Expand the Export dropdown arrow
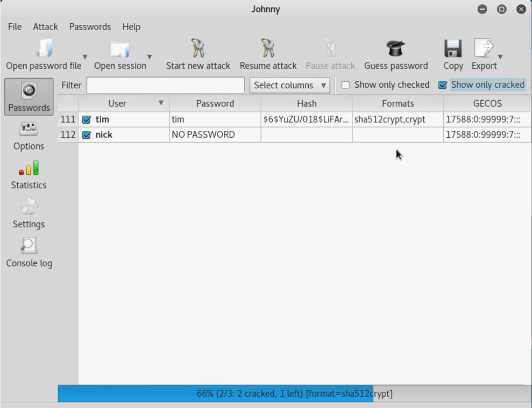The width and height of the screenshot is (532, 408). click(500, 57)
